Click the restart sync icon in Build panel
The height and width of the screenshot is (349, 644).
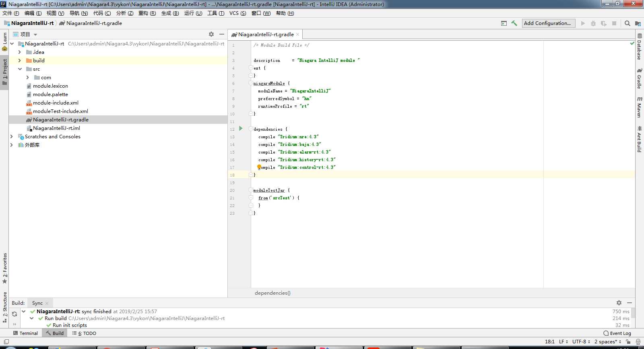14,314
